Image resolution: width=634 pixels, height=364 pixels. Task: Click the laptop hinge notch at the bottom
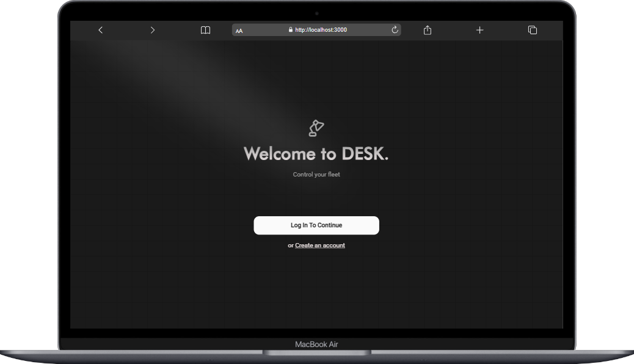click(x=316, y=352)
